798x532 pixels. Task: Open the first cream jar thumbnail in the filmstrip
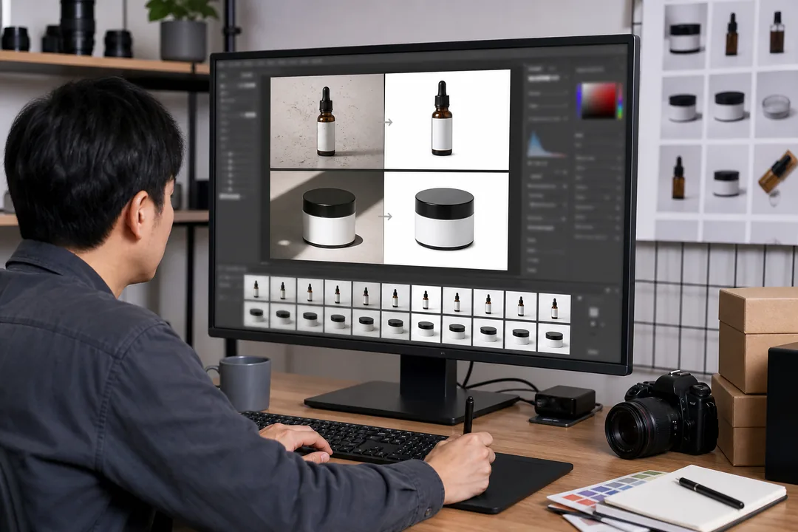256,315
